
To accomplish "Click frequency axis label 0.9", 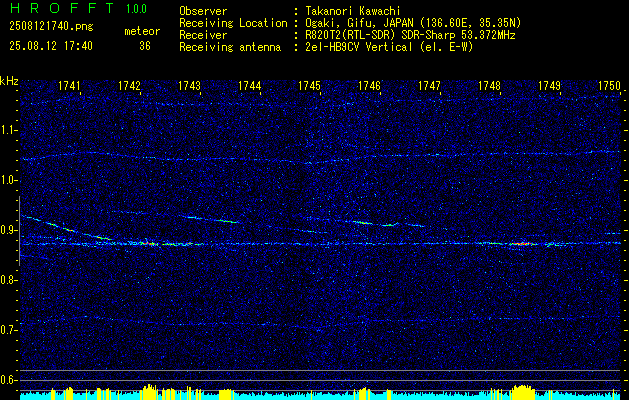I will (8, 230).
